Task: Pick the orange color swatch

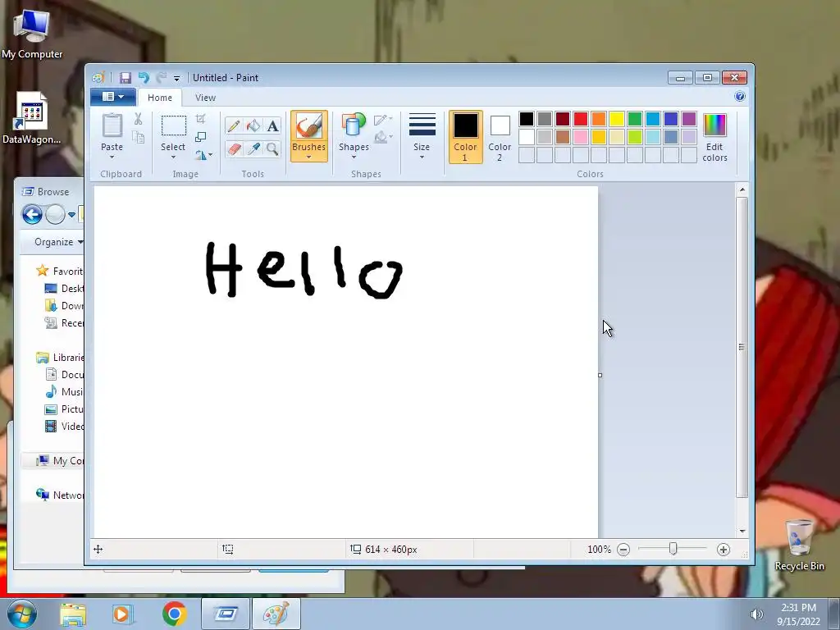Action: [x=599, y=119]
